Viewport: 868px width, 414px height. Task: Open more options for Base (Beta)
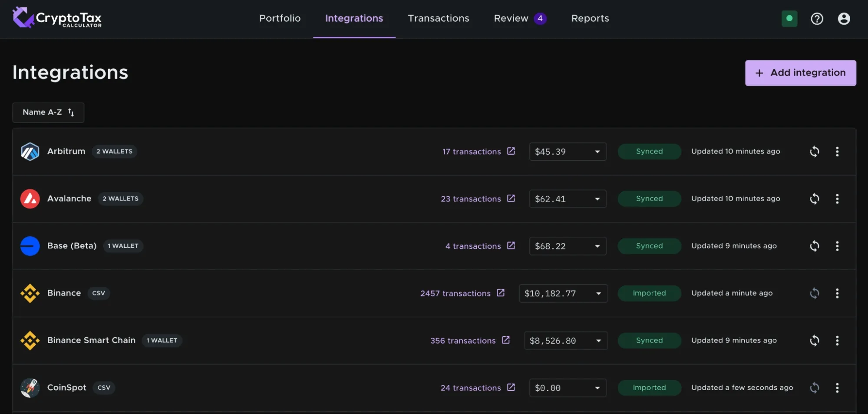click(837, 246)
